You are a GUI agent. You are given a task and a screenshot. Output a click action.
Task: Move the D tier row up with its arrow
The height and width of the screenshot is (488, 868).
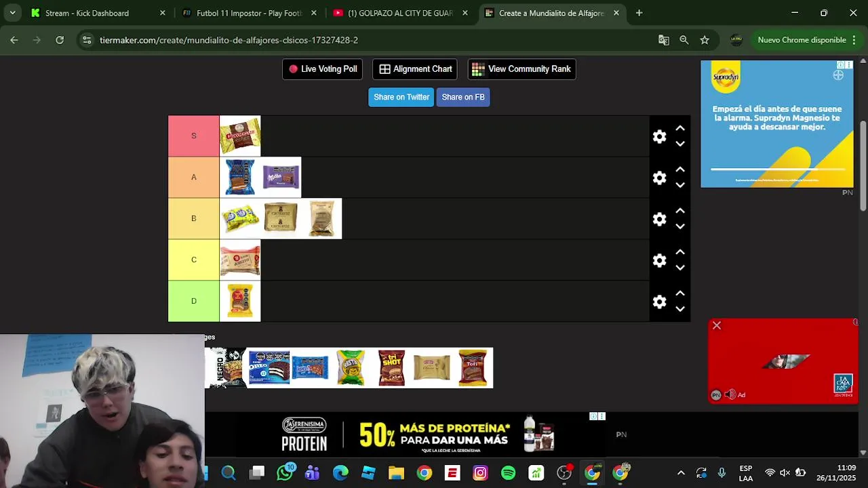680,293
